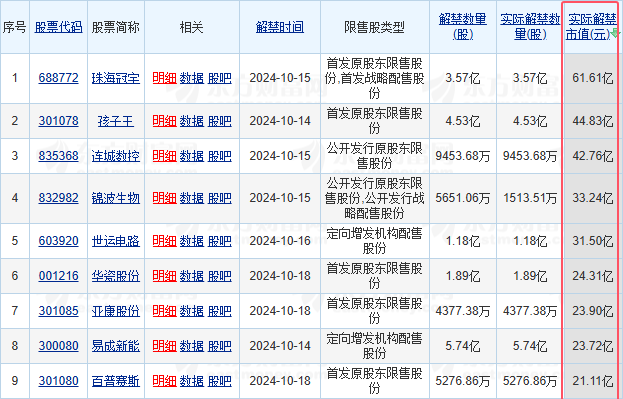This screenshot has width=623, height=399.
Task: Open 股吧 for 百普赛斯 row
Action: [220, 381]
